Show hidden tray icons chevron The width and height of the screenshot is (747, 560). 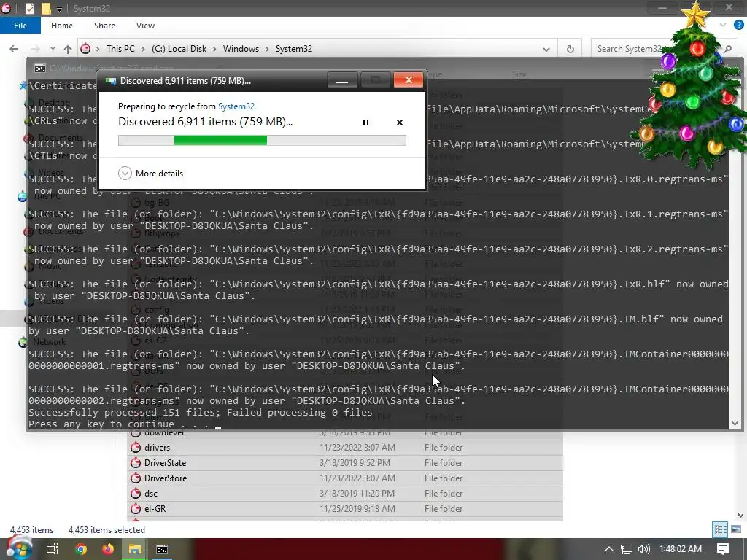[x=609, y=549]
